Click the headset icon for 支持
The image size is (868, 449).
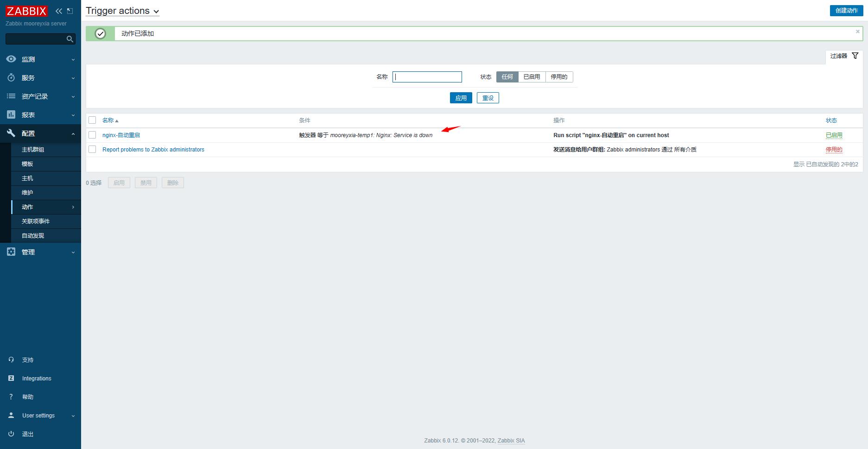click(11, 360)
